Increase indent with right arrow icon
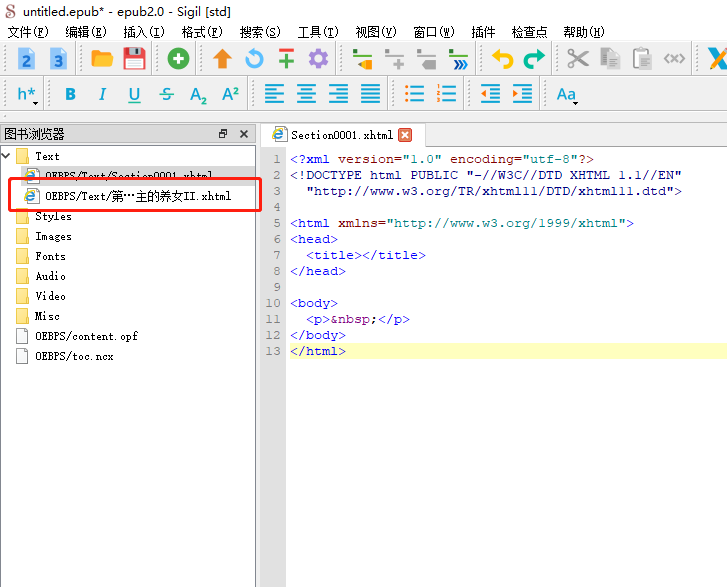This screenshot has height=587, width=727. (522, 94)
